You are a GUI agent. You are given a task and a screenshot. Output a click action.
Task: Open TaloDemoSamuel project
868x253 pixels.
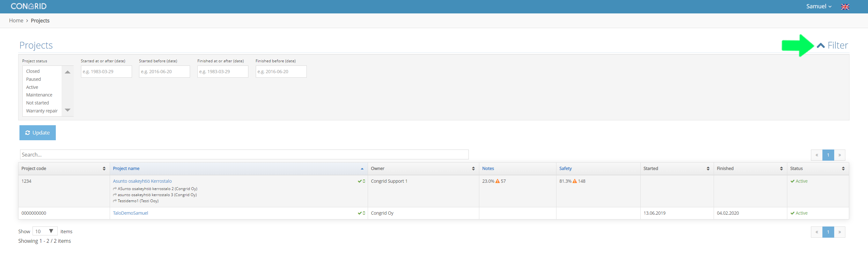130,213
